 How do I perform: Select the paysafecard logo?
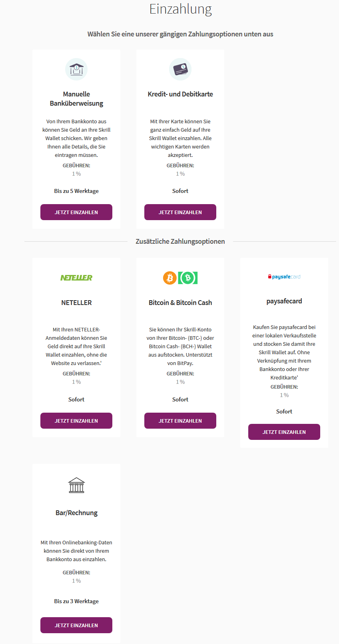click(x=284, y=277)
